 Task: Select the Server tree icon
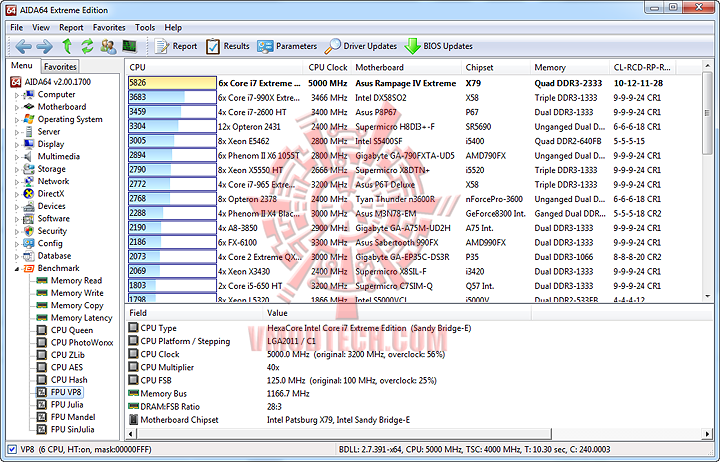tap(29, 131)
